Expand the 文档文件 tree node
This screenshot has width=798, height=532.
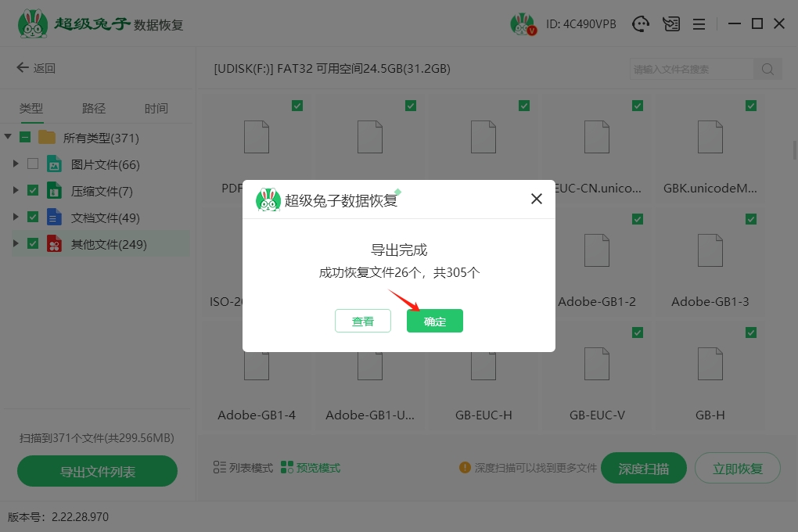pos(16,217)
